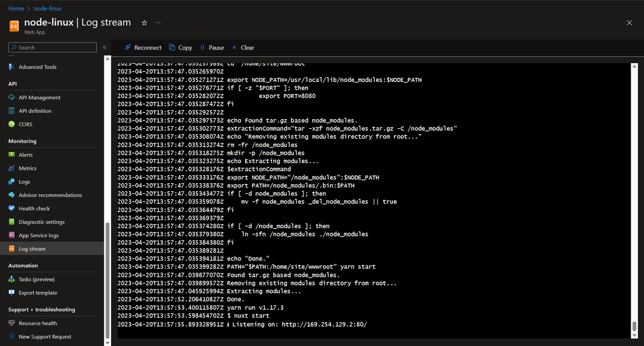
Task: Click the Tasks (preview) icon
Action: pyautogui.click(x=12, y=279)
